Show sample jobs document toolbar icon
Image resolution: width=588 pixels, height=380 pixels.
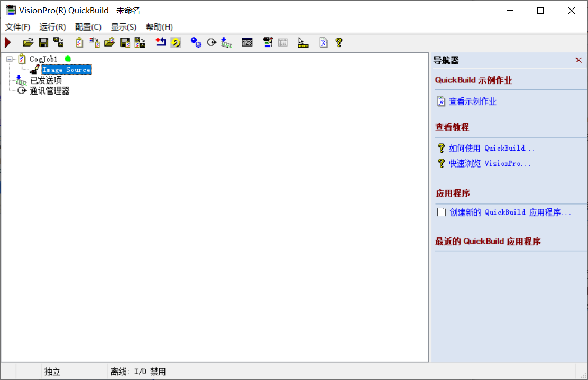(324, 42)
